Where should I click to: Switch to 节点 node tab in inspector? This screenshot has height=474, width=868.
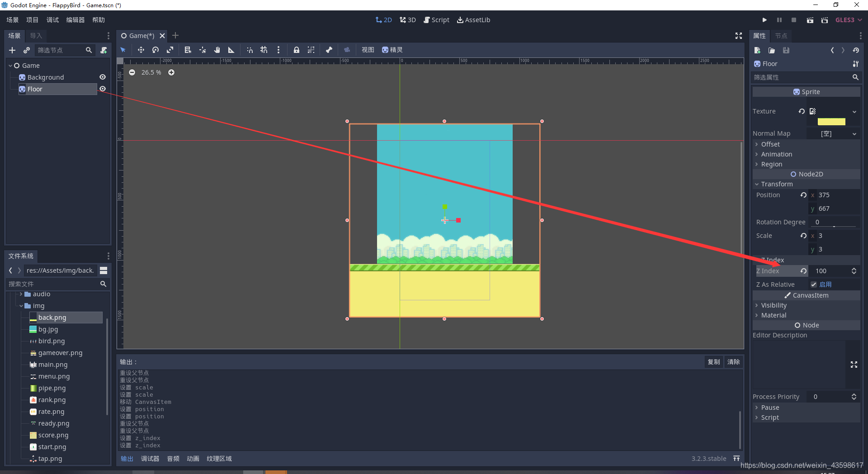(x=781, y=36)
